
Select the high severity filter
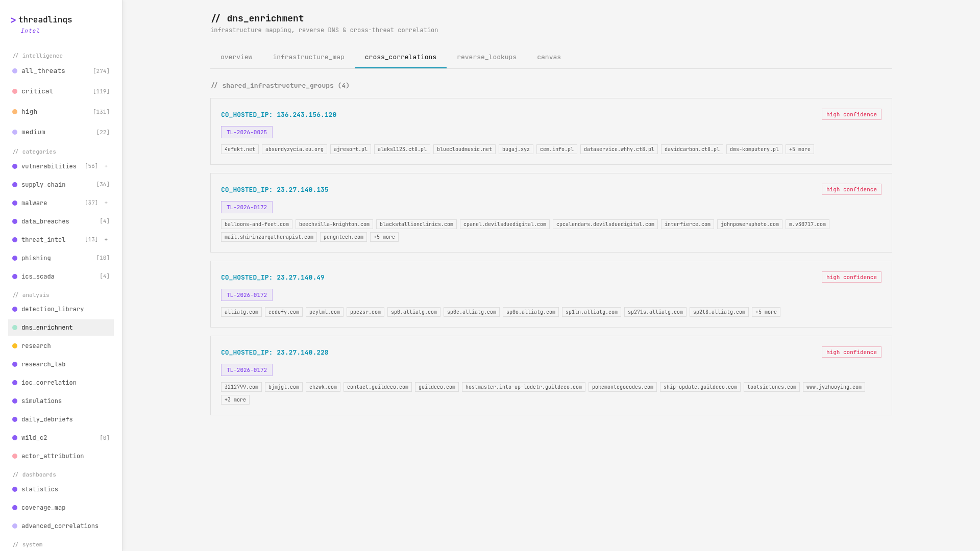point(30,112)
